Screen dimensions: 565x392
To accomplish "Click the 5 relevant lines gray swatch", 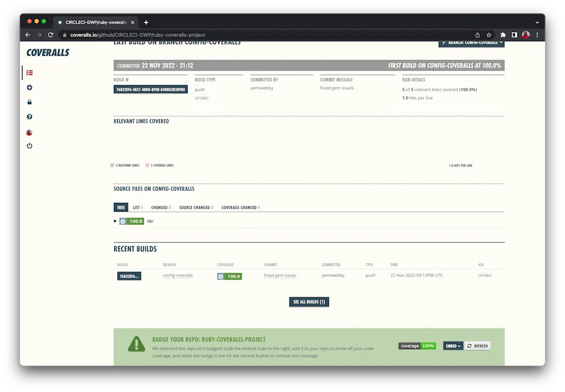I will tap(112, 166).
